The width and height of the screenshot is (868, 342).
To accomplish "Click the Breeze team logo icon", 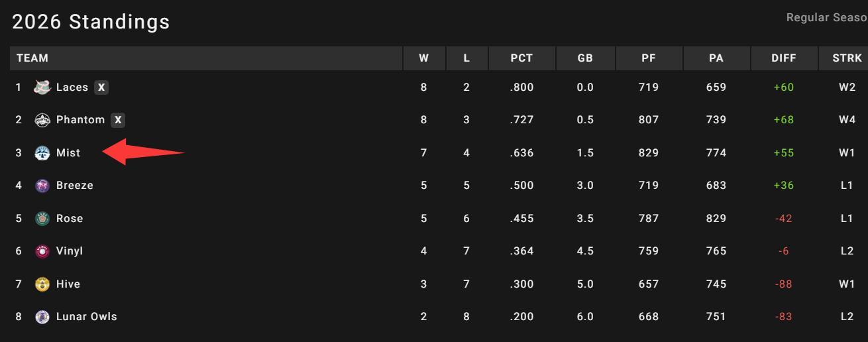I will [x=42, y=186].
